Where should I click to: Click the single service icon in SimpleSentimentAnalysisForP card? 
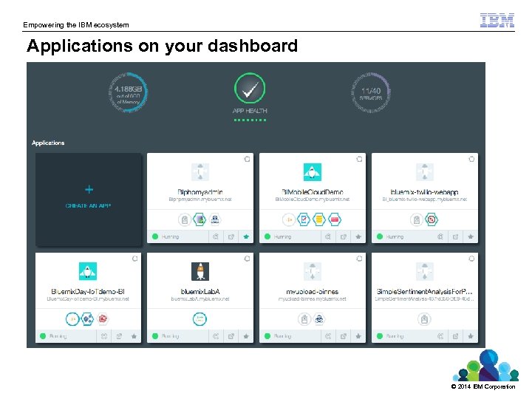[x=424, y=319]
